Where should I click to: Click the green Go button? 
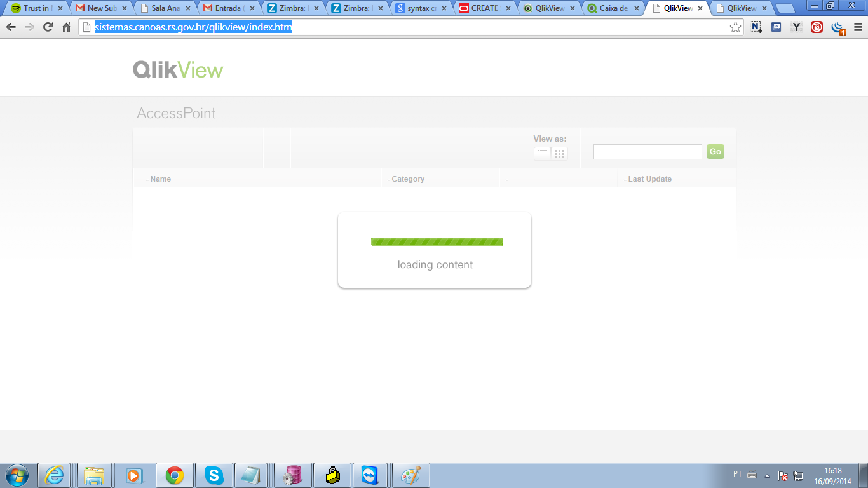pyautogui.click(x=715, y=152)
